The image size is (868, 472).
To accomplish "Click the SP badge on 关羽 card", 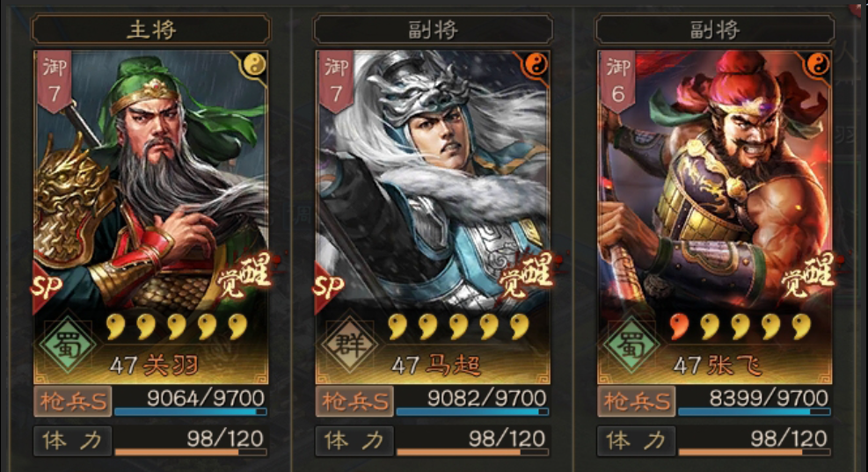I will pyautogui.click(x=47, y=287).
